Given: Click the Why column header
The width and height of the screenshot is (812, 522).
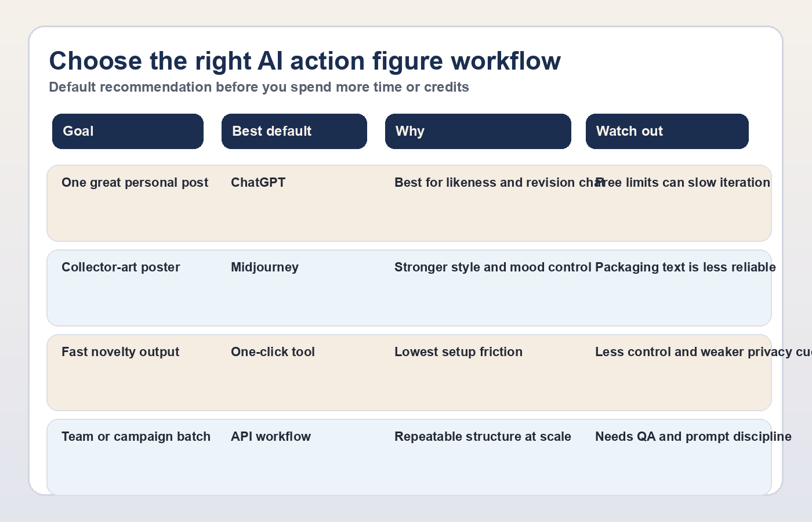Looking at the screenshot, I should click(x=478, y=131).
